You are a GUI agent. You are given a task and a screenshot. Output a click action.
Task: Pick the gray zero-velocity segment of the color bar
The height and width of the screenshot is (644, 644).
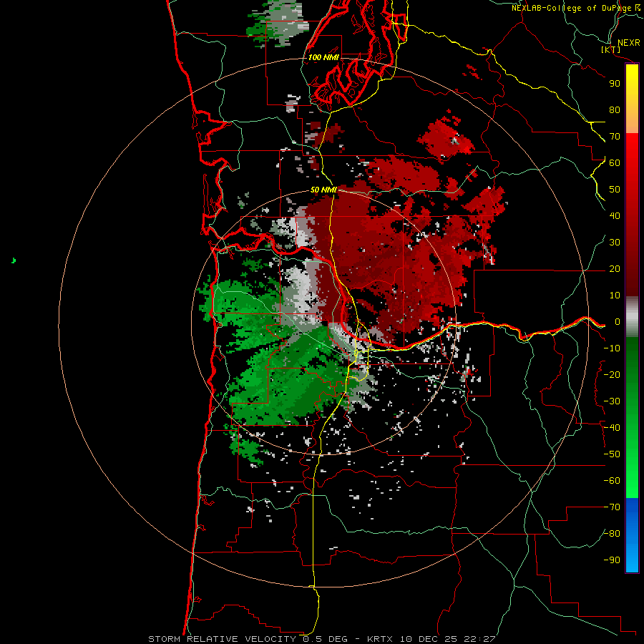coord(632,317)
